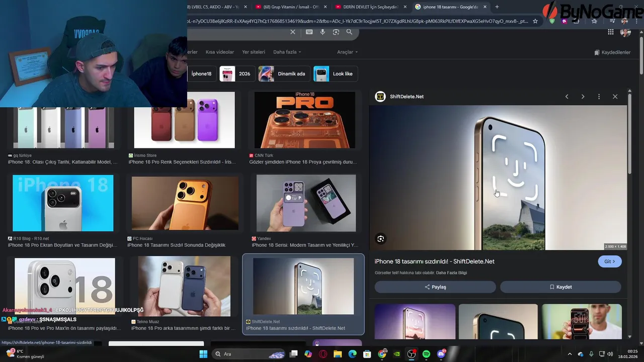
Task: Search by image with the Lens icon
Action: [x=336, y=32]
